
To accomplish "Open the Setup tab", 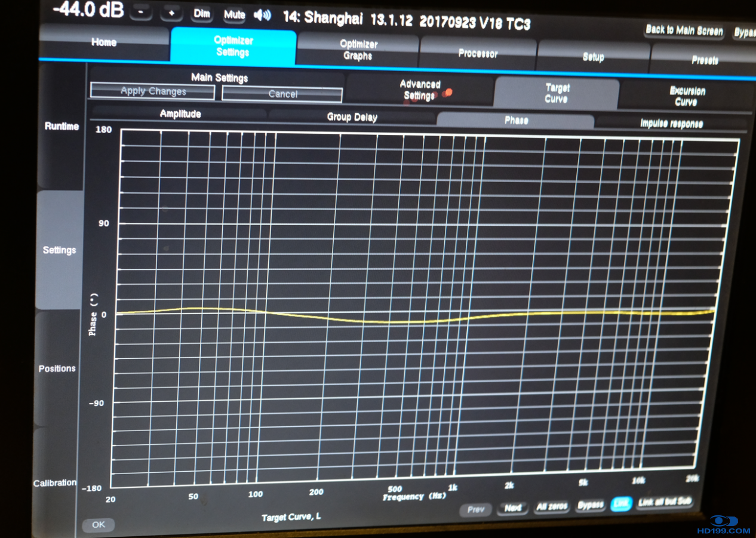I will (593, 57).
